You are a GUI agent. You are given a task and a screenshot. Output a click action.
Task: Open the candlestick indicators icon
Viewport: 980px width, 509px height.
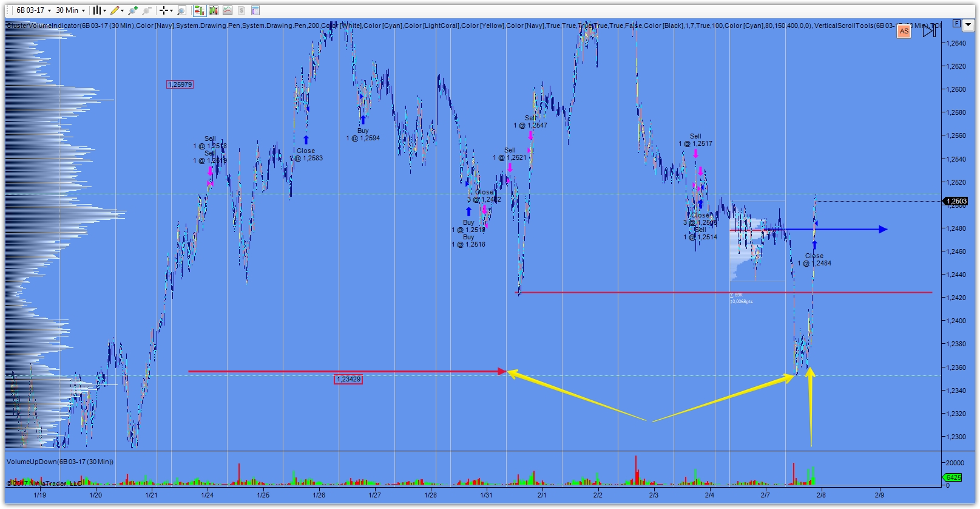click(x=213, y=10)
